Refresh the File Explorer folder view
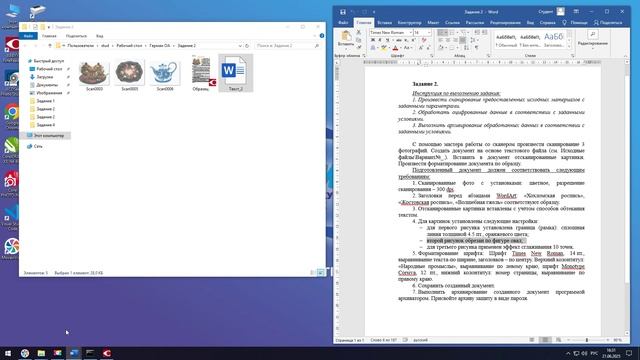Screen dimensions: 640x360 [247, 46]
